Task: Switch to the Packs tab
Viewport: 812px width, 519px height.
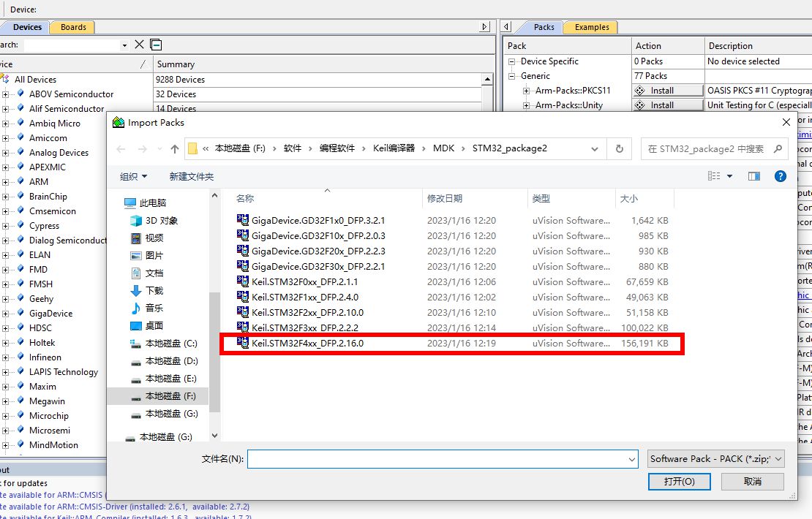Action: point(544,28)
